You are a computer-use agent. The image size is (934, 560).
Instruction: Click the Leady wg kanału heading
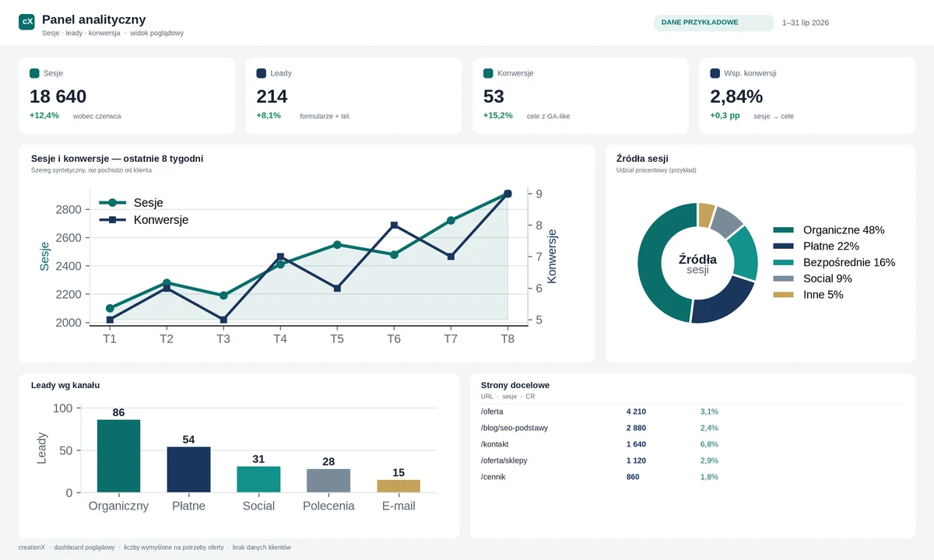[x=65, y=385]
